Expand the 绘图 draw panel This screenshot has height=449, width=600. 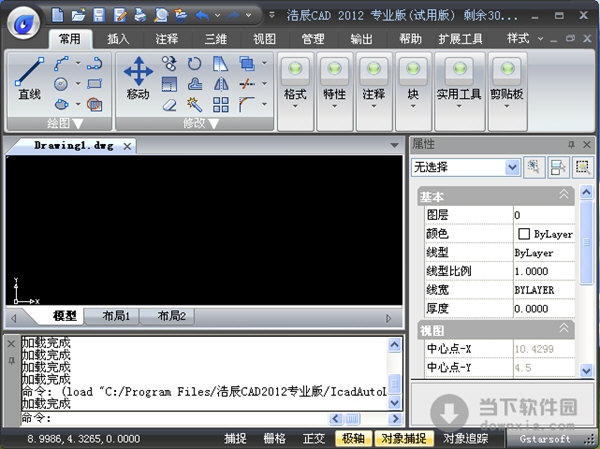click(65, 123)
